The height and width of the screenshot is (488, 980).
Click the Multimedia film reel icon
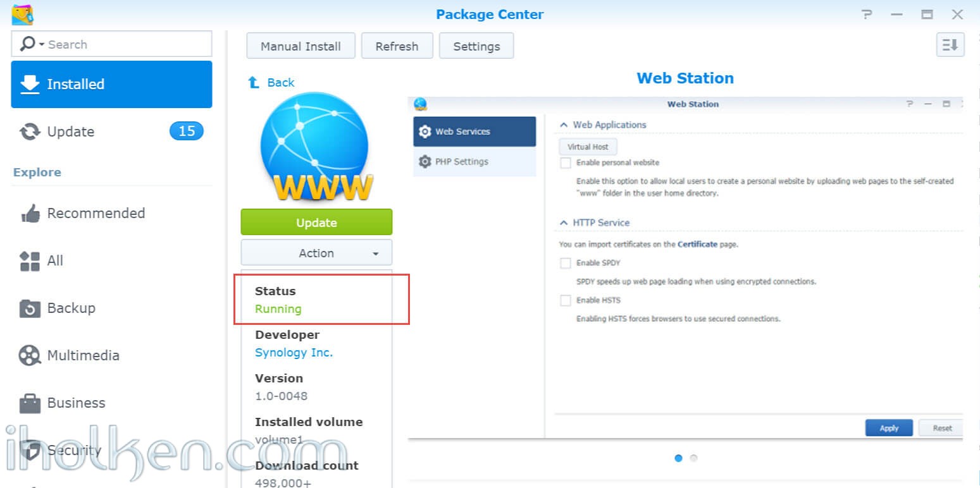point(30,356)
